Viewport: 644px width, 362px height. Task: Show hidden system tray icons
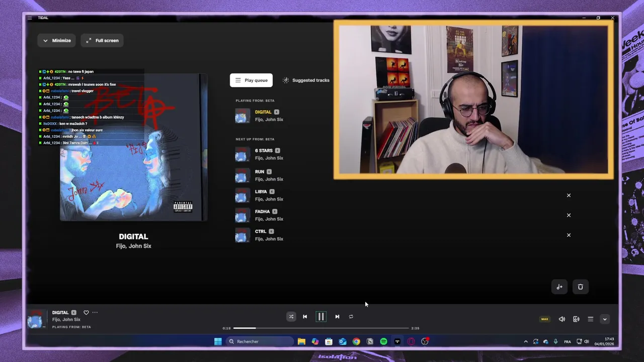(526, 341)
